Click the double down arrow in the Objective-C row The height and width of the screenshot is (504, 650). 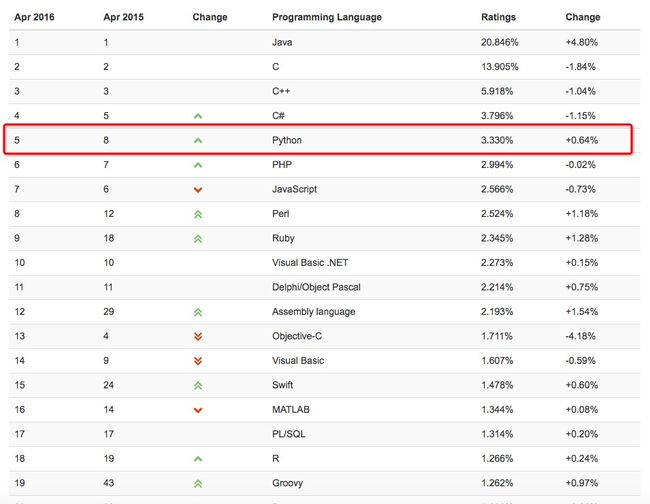198,336
